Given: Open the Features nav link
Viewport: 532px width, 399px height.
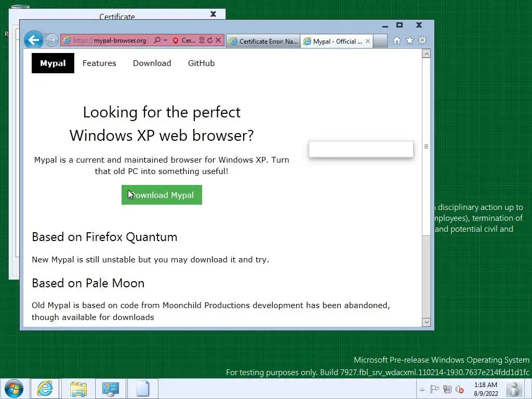Looking at the screenshot, I should click(99, 63).
